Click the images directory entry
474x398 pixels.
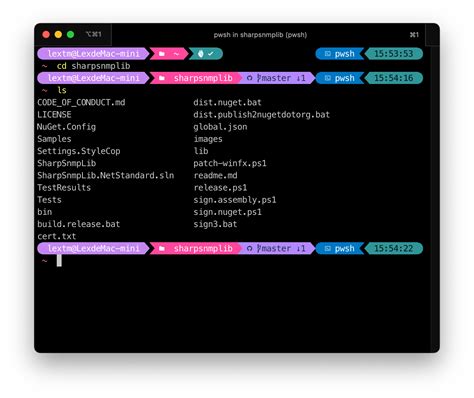[208, 139]
